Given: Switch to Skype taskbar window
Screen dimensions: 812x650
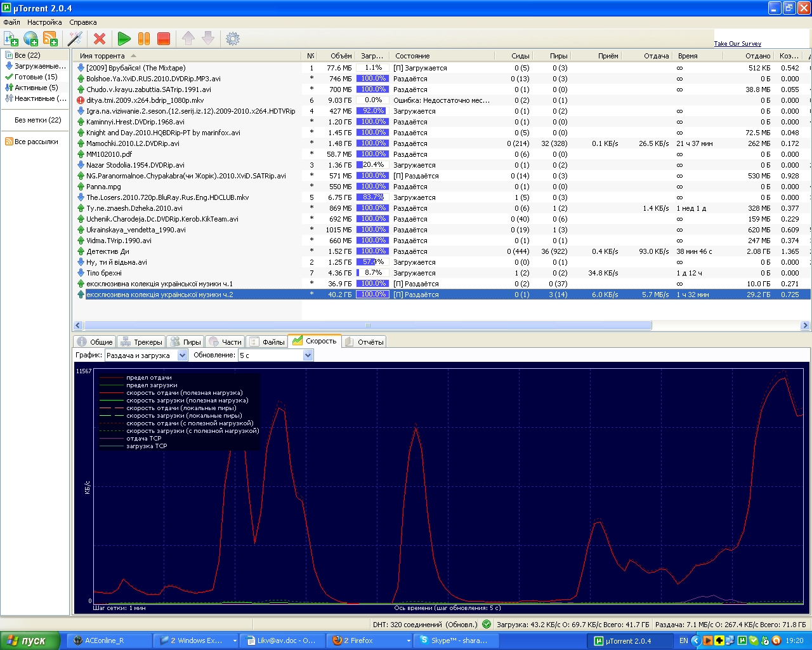Looking at the screenshot, I should (x=455, y=640).
